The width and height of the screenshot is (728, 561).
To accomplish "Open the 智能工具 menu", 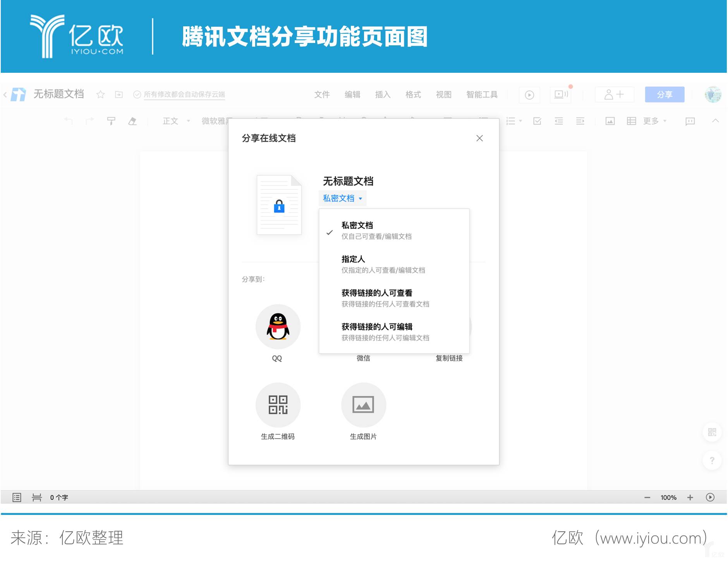I will click(x=482, y=94).
